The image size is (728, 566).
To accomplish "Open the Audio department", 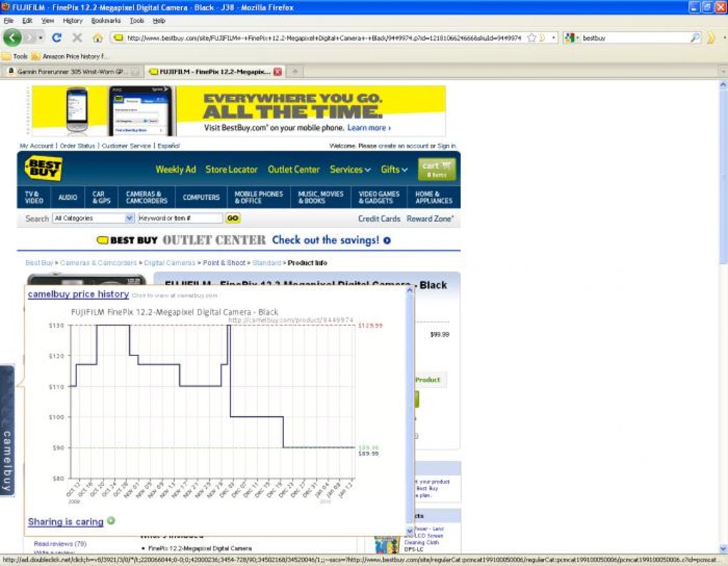I will click(68, 197).
